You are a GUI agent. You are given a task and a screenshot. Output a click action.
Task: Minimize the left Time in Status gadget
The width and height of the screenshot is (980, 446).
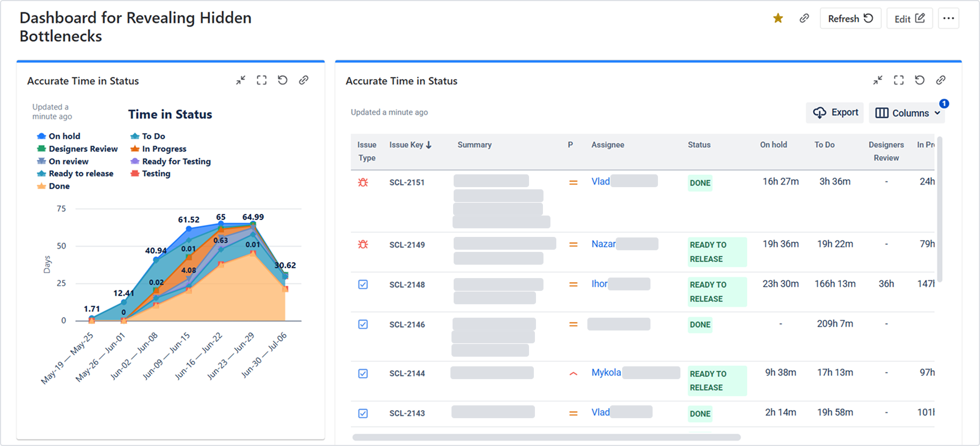click(241, 80)
